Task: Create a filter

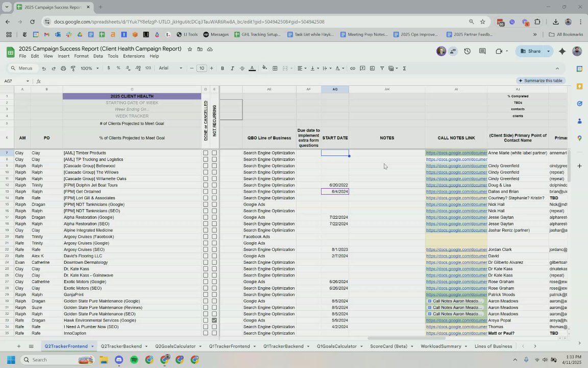Action: [382, 68]
